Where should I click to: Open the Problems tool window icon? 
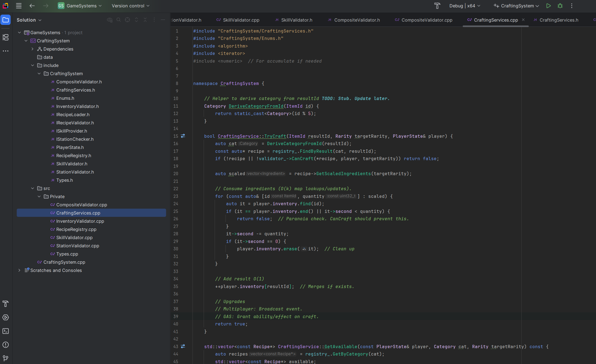(x=5, y=345)
